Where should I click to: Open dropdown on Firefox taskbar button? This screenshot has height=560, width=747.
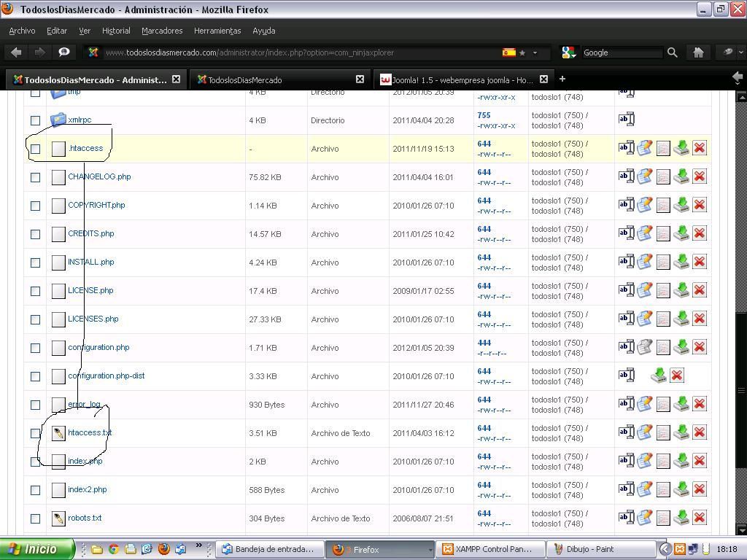(x=430, y=550)
